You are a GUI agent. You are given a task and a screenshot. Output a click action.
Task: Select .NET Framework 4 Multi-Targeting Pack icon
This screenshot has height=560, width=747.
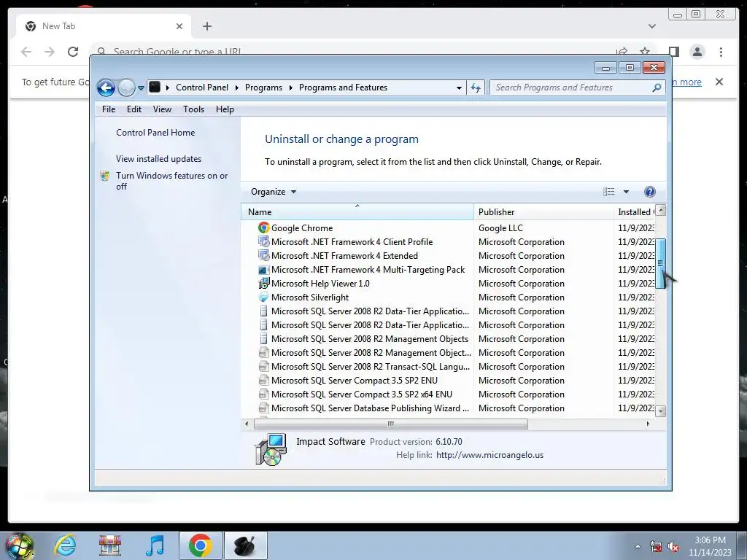pos(263,270)
